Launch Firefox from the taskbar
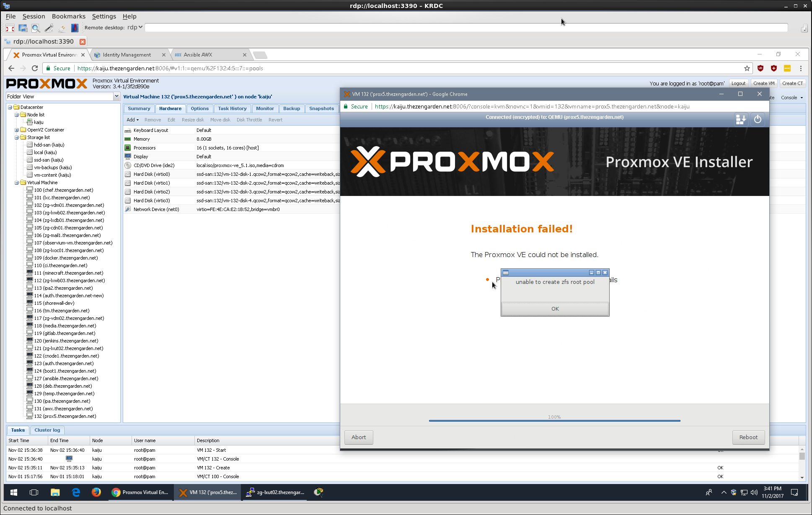Viewport: 812px width, 515px height. 96,492
